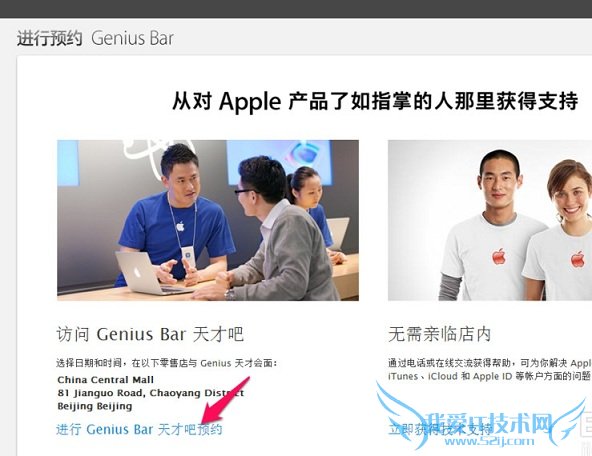592x456 pixels.
Task: Click the 进行预约 Genius Bar page title
Action: 95,39
